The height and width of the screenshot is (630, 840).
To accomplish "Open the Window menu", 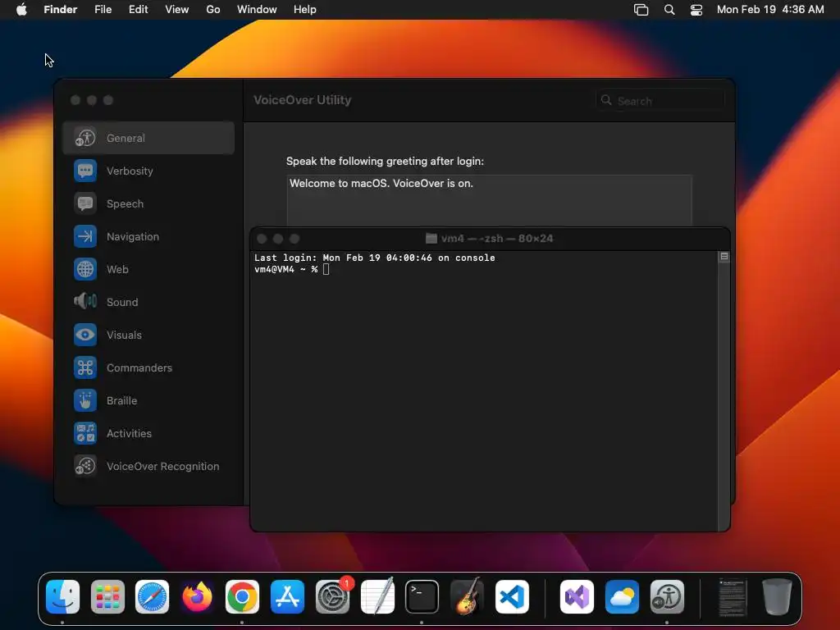I will [x=257, y=10].
